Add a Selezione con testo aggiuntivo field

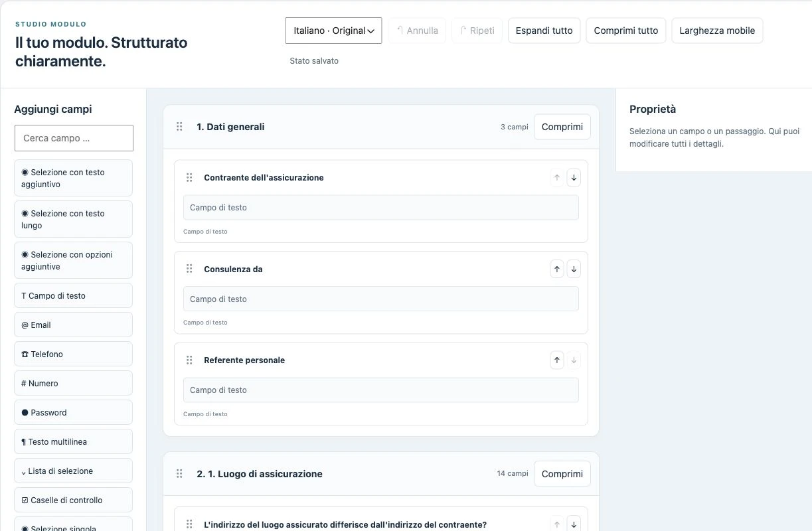(x=73, y=178)
